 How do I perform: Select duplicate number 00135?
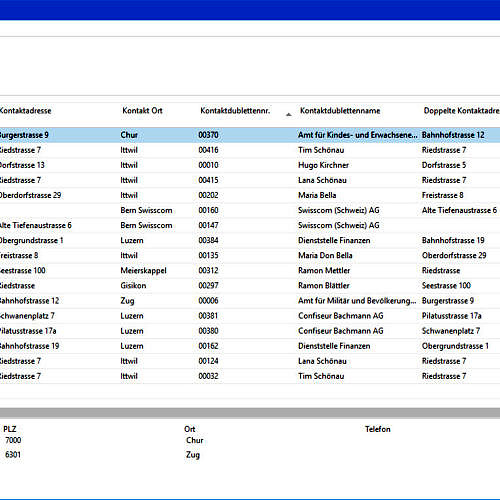208,255
